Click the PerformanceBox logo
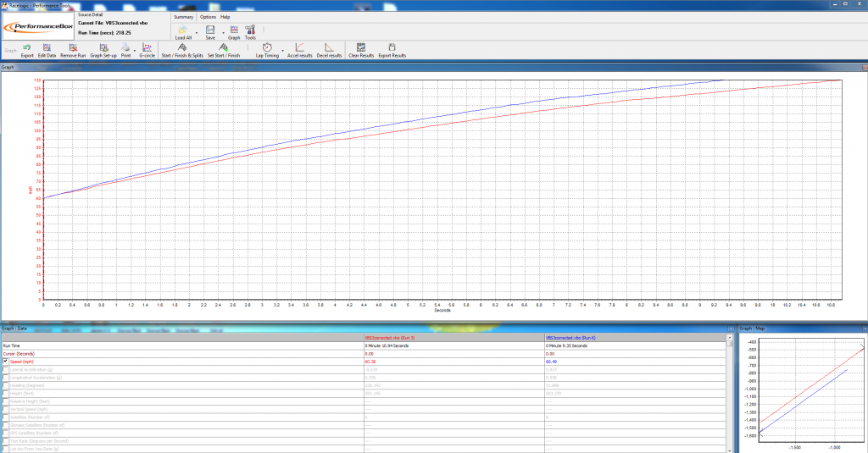 point(38,26)
